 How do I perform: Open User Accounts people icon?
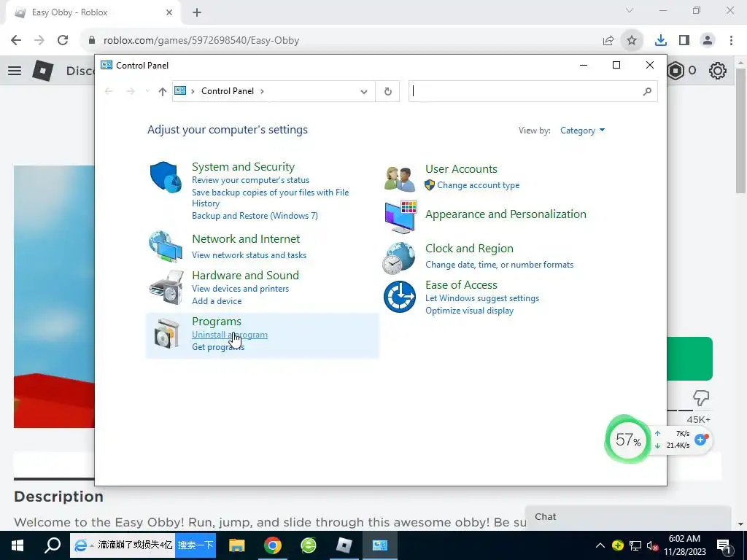click(x=399, y=179)
